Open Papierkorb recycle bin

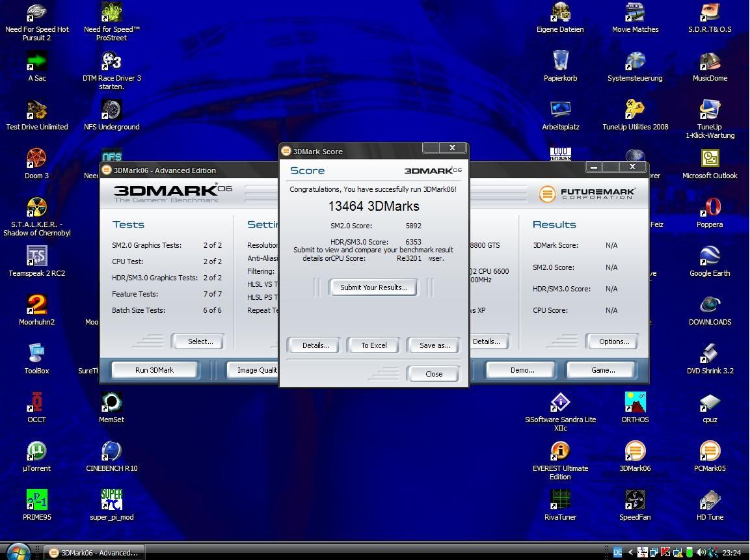560,67
